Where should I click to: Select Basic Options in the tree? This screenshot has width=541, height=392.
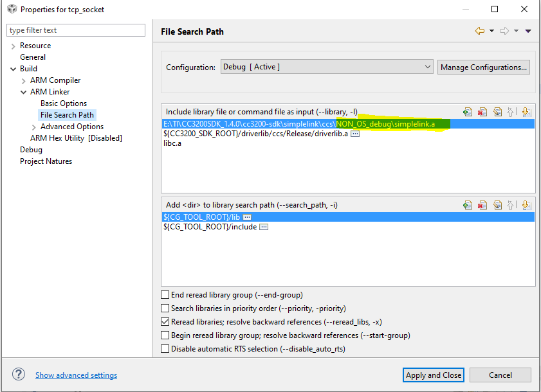click(x=64, y=103)
